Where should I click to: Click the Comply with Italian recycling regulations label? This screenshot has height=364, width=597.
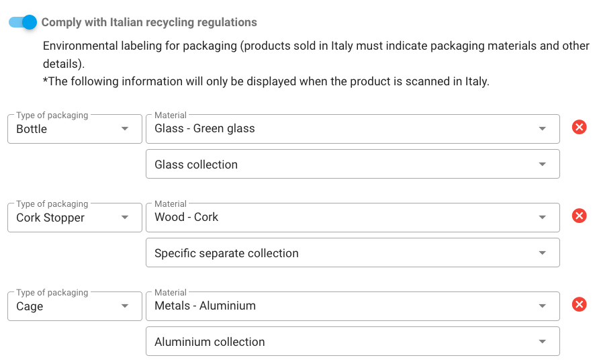[x=149, y=22]
